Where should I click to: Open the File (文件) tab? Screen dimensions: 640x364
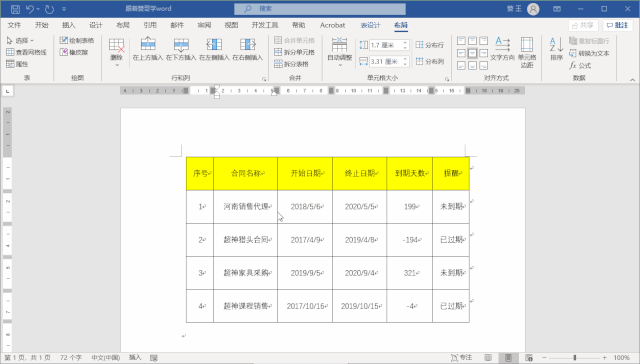pyautogui.click(x=14, y=25)
